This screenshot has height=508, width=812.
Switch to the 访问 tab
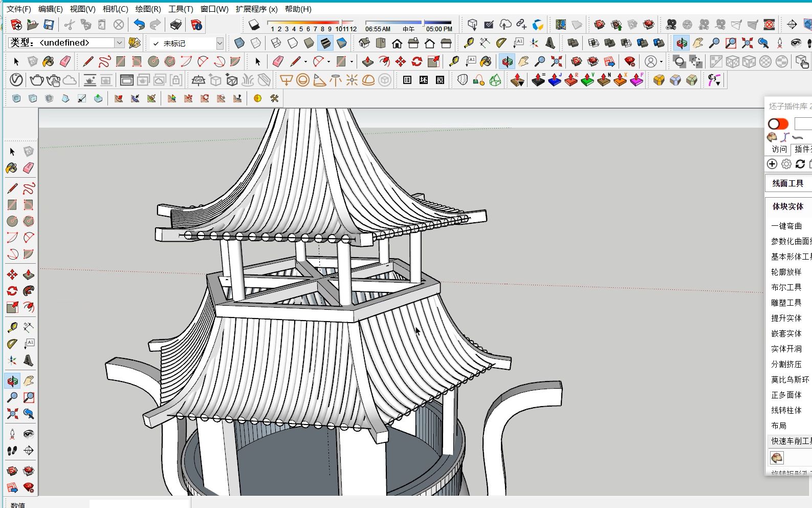point(779,149)
